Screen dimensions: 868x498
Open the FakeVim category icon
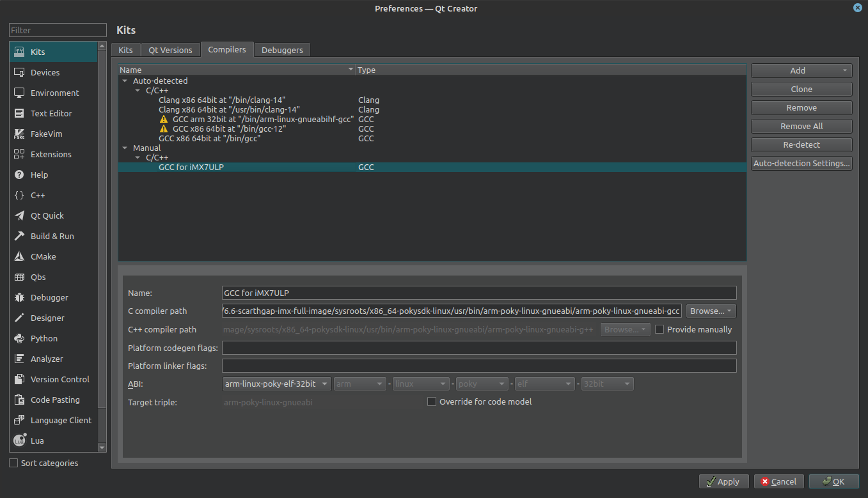[19, 134]
